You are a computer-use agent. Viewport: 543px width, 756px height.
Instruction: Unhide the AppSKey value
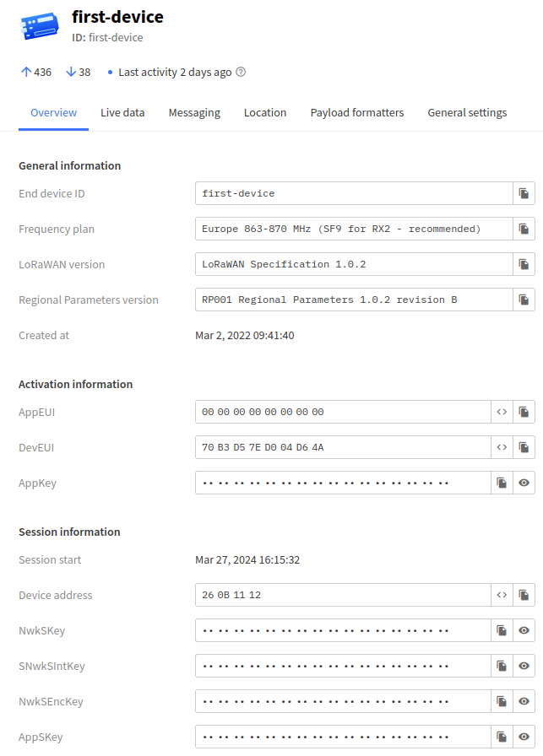tap(524, 737)
